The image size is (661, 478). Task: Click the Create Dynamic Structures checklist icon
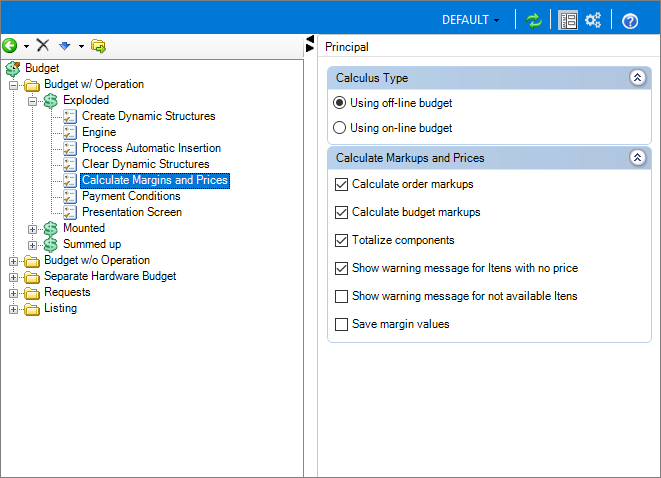point(70,116)
